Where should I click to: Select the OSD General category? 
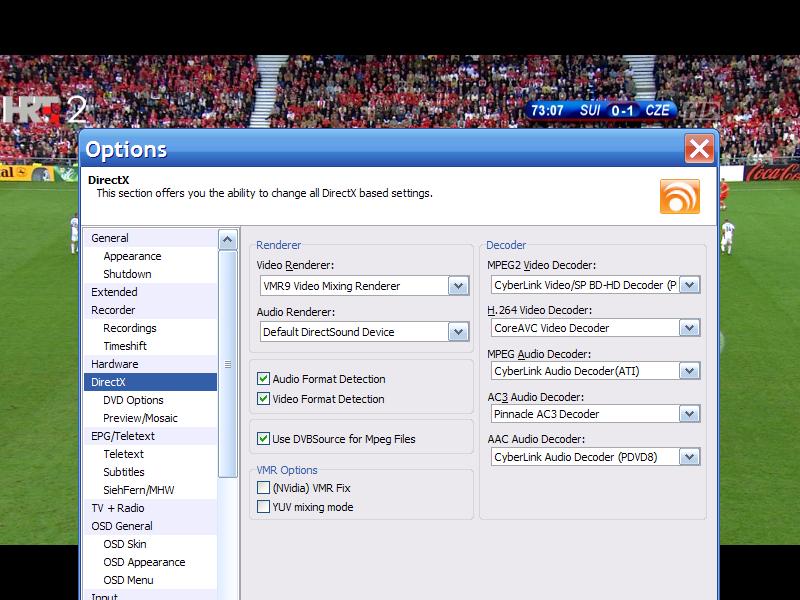tap(151, 526)
